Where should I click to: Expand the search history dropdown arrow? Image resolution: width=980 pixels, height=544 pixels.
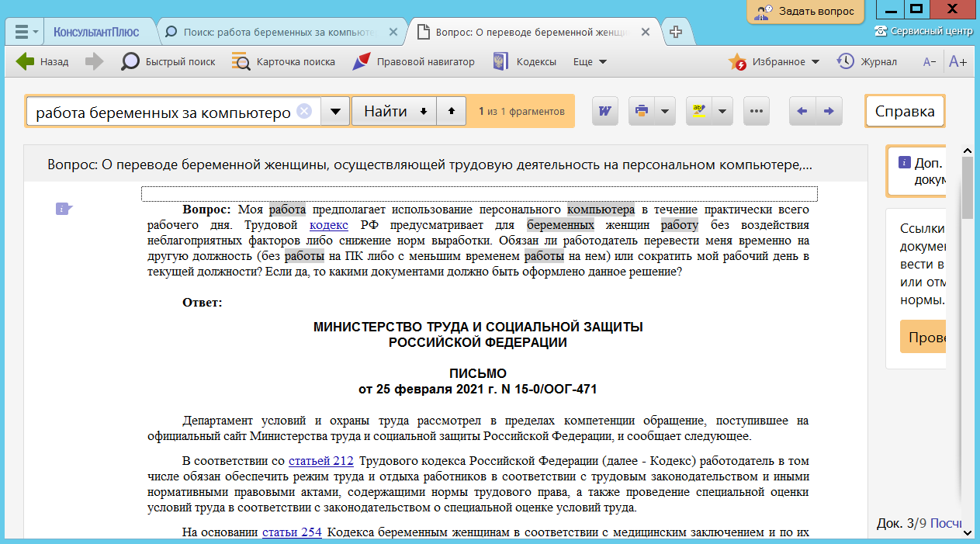click(x=334, y=112)
